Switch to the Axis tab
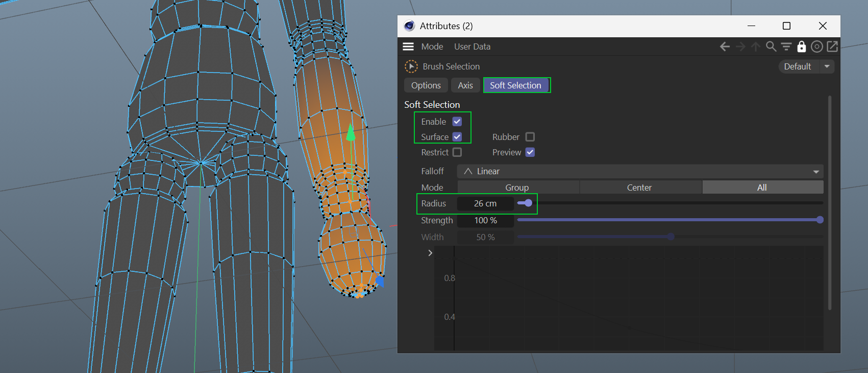This screenshot has height=373, width=868. 465,85
